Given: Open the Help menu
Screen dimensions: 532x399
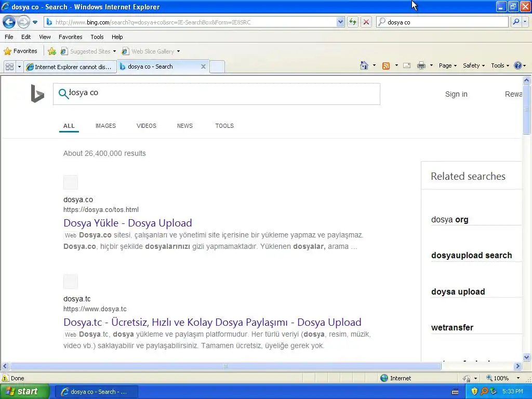Looking at the screenshot, I should 117,37.
